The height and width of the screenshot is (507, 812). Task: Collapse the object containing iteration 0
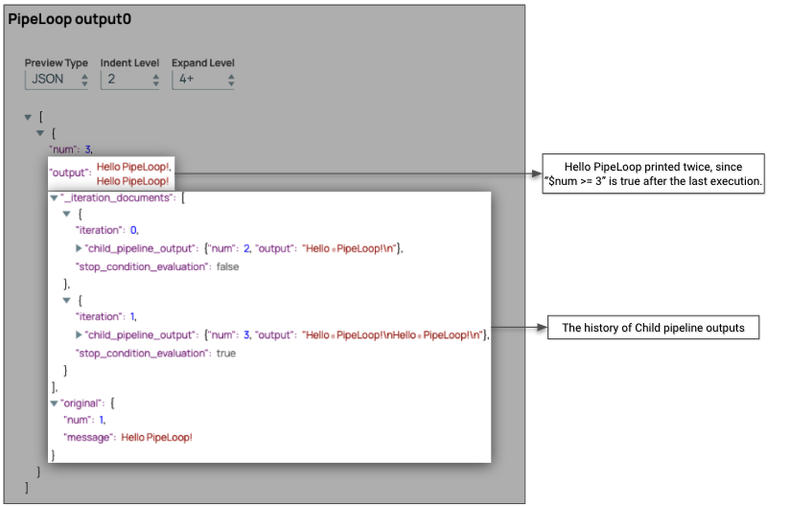67,215
